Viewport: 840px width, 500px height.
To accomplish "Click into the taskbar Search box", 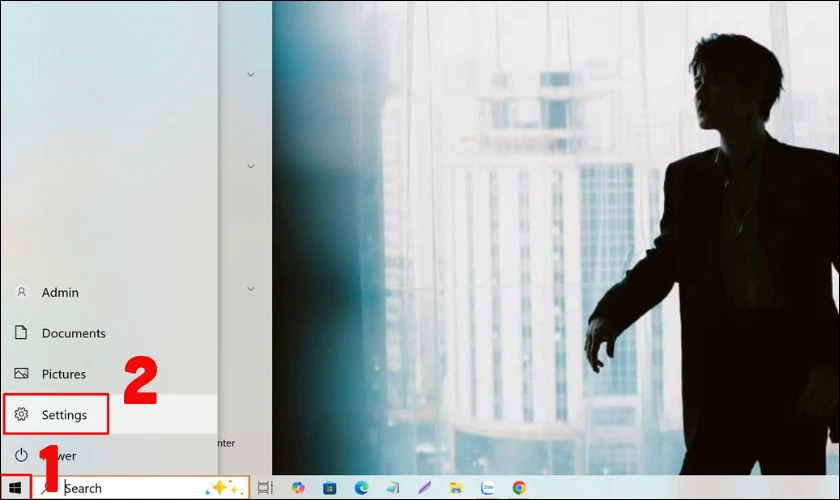I will coord(140,488).
